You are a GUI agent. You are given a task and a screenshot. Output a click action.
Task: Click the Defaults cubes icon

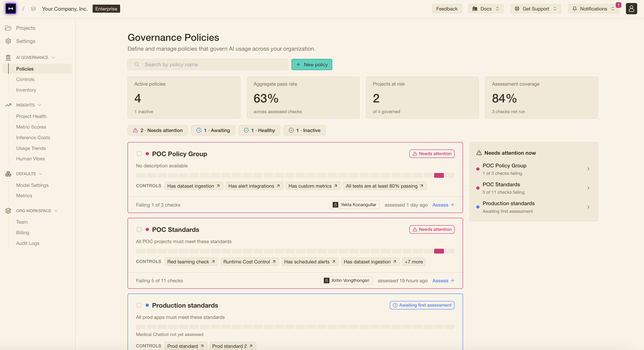(8, 174)
